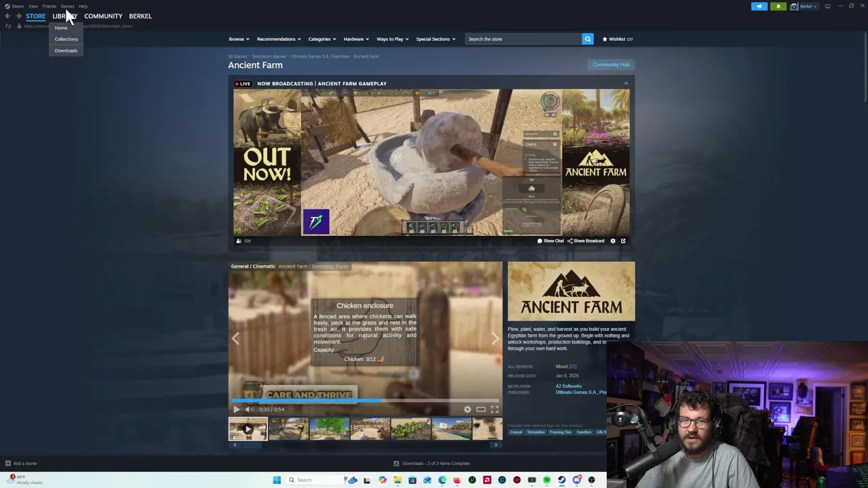Expand the Recommendations dropdown
Viewport: 868px width, 488px height.
pos(279,39)
